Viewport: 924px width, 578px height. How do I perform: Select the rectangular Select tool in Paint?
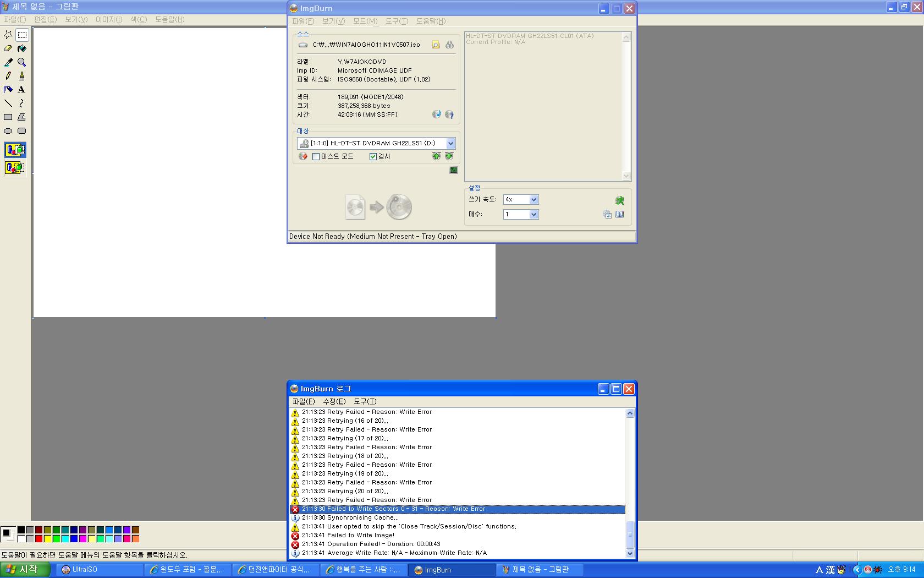(x=22, y=35)
